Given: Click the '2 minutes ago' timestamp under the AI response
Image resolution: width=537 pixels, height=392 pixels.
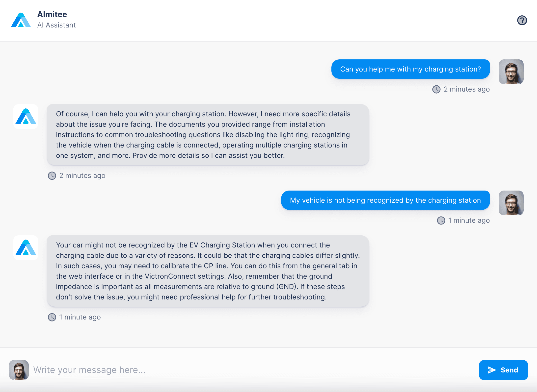Looking at the screenshot, I should pos(82,176).
